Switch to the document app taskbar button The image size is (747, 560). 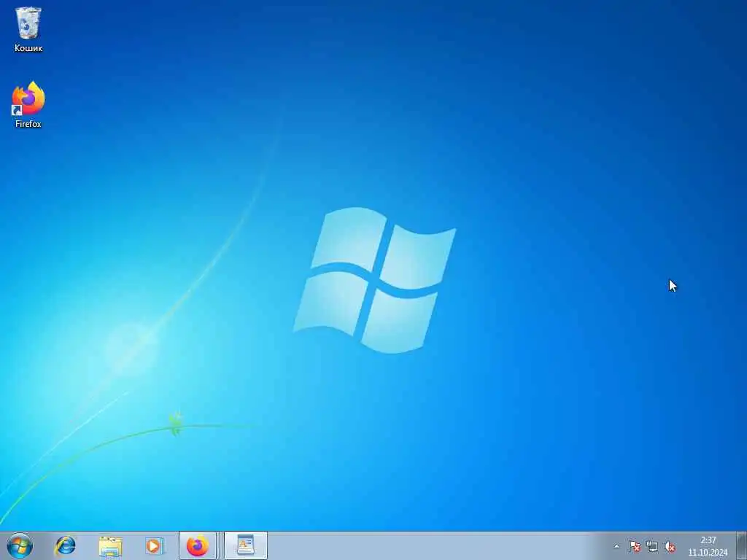click(245, 545)
